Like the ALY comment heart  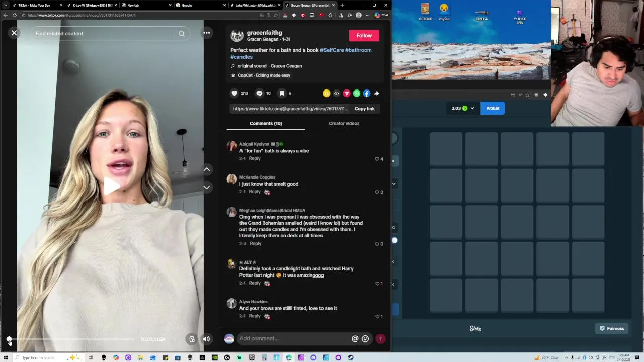tap(377, 283)
